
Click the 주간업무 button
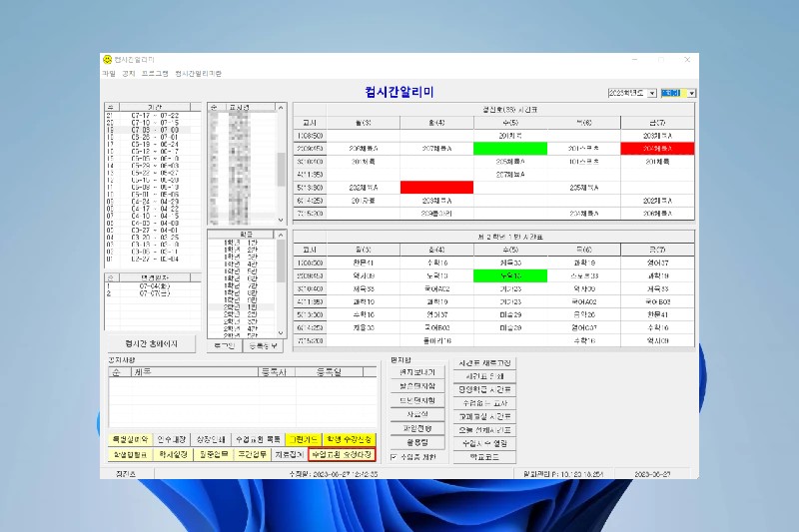(253, 454)
